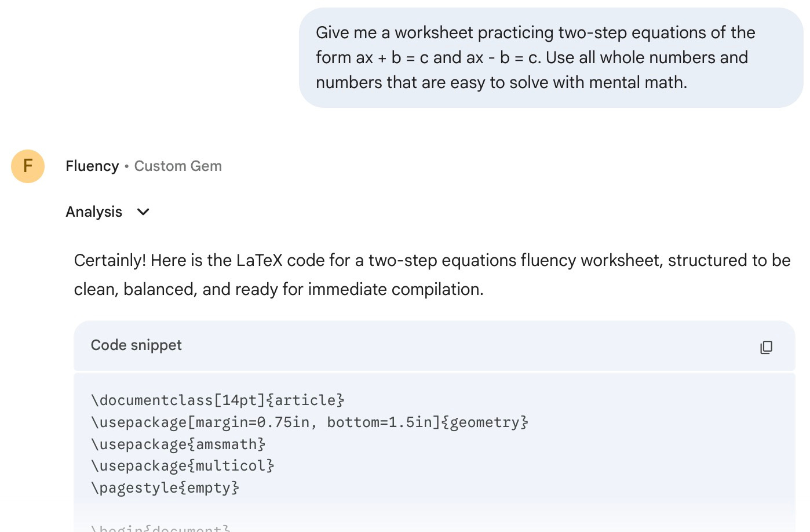
Task: Click the Analysis label
Action: tap(94, 212)
